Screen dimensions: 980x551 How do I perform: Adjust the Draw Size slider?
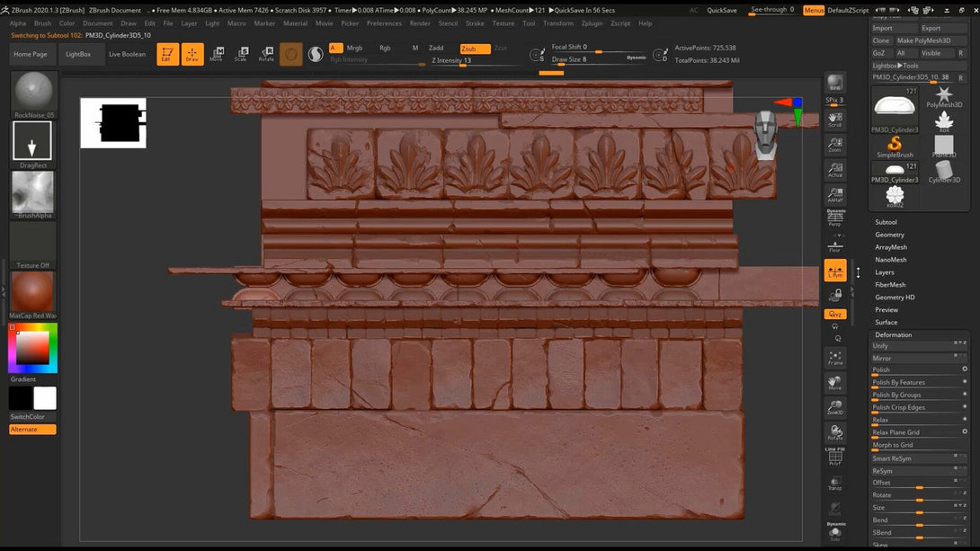coord(599,60)
